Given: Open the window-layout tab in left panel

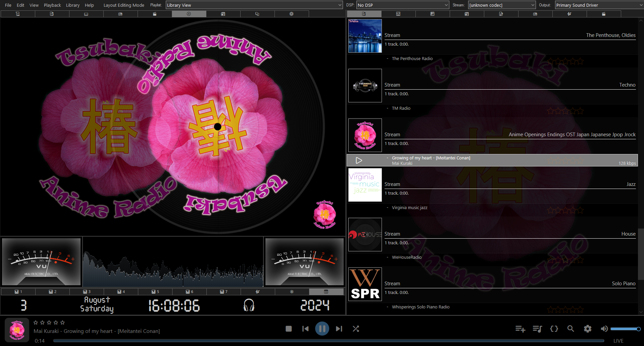Looking at the screenshot, I should click(x=223, y=14).
